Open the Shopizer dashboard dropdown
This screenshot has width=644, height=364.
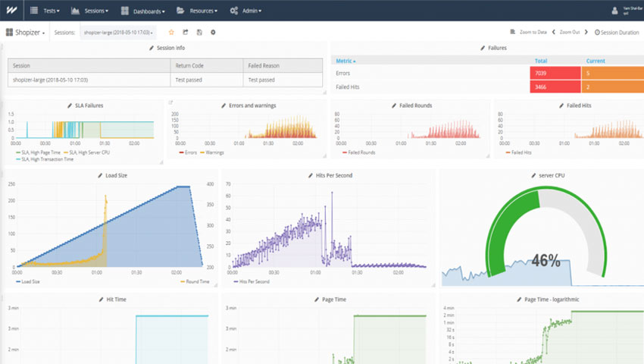click(x=26, y=33)
